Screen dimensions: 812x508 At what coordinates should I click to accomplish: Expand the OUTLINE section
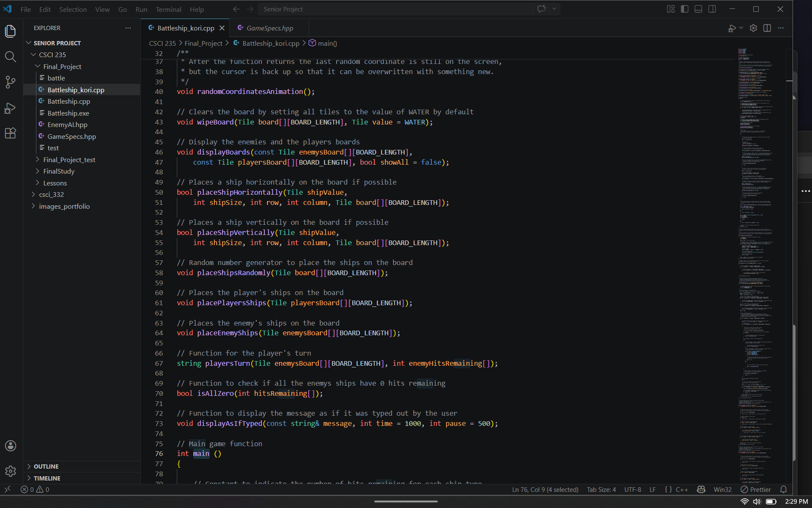tap(46, 466)
